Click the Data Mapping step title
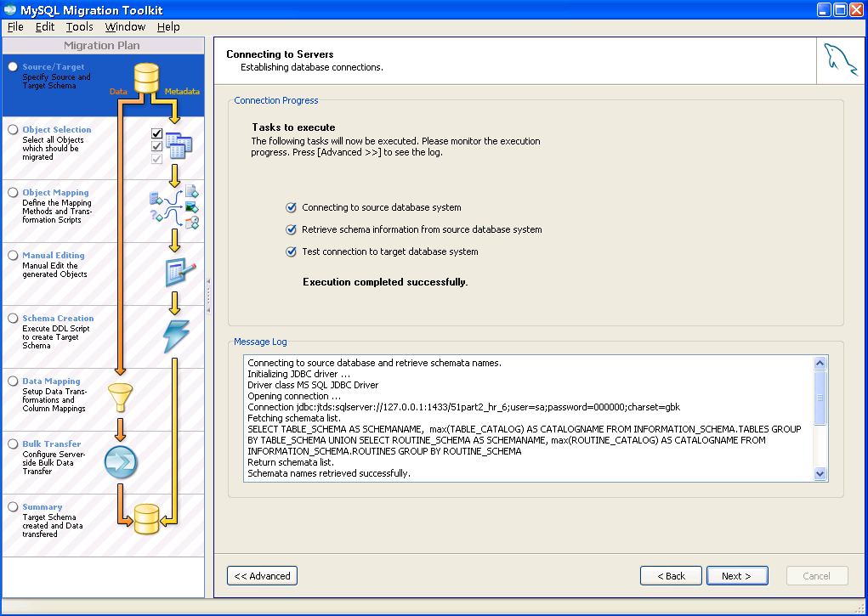The height and width of the screenshot is (616, 868). pyautogui.click(x=51, y=381)
